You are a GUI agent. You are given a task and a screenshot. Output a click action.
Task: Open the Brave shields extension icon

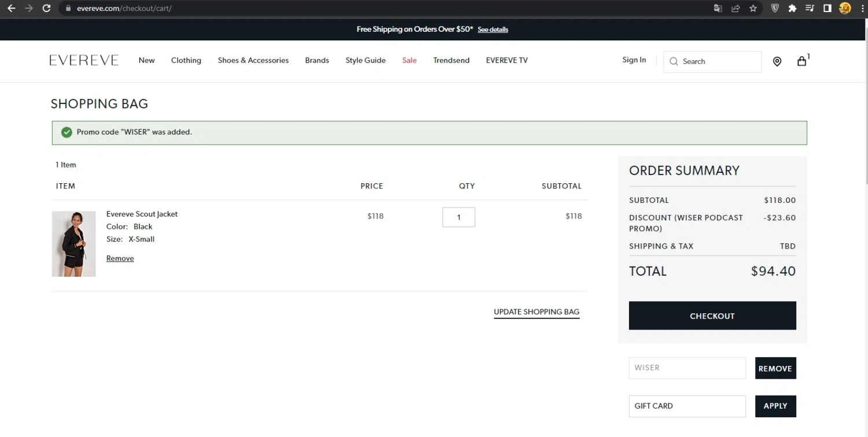click(775, 8)
